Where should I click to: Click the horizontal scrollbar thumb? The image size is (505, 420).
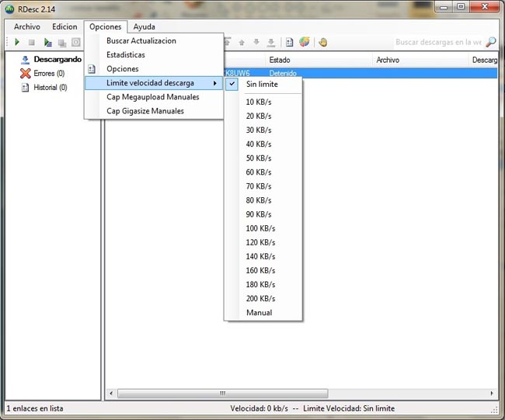pos(222,394)
